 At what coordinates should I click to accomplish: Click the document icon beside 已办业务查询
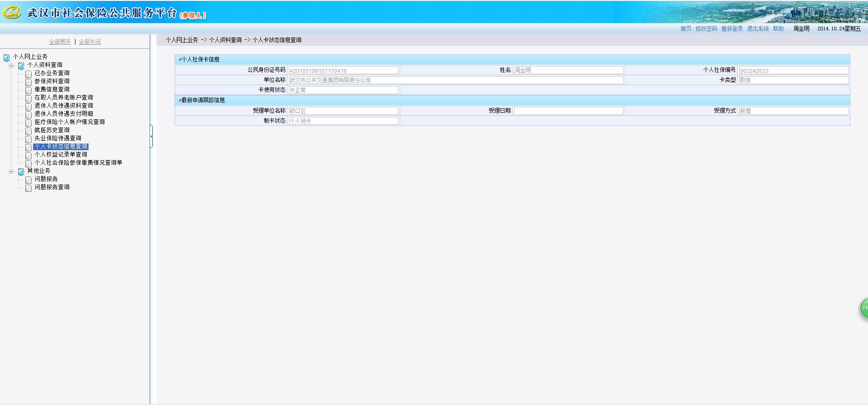[x=28, y=74]
